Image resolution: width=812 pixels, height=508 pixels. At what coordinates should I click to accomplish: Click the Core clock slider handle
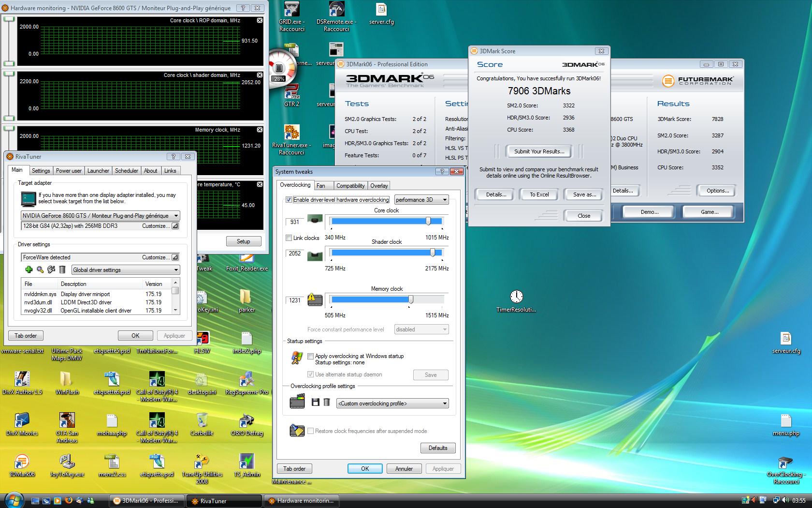click(x=428, y=221)
